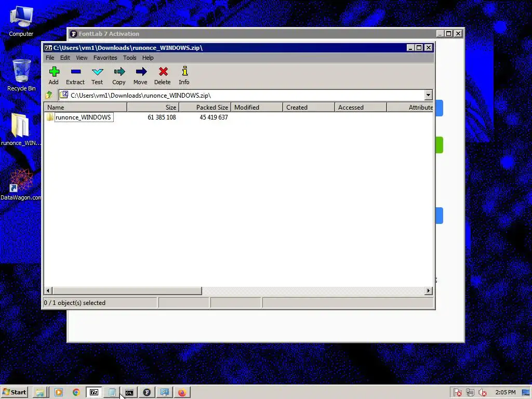This screenshot has height=399, width=532.
Task: Switch to the command prompt taskbar button
Action: pyautogui.click(x=129, y=393)
